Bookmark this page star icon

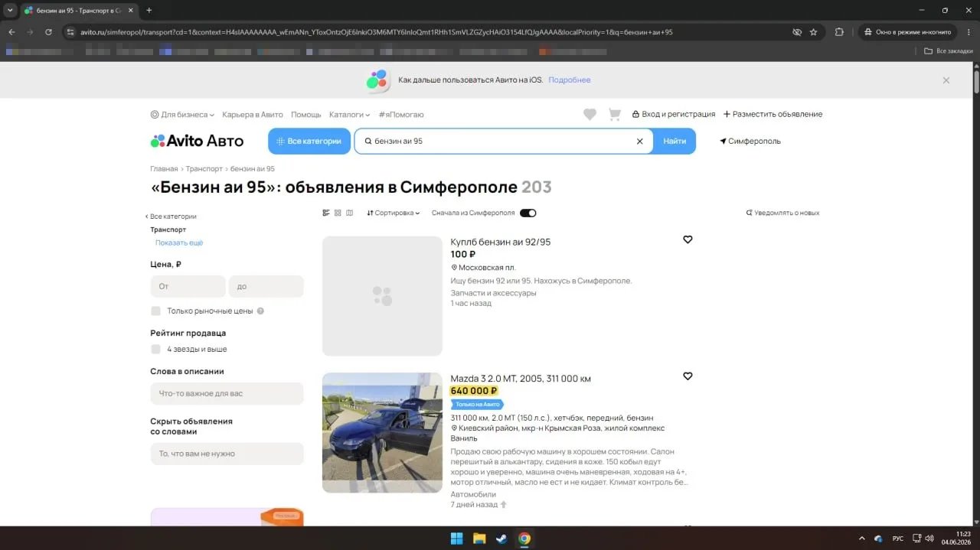point(814,32)
